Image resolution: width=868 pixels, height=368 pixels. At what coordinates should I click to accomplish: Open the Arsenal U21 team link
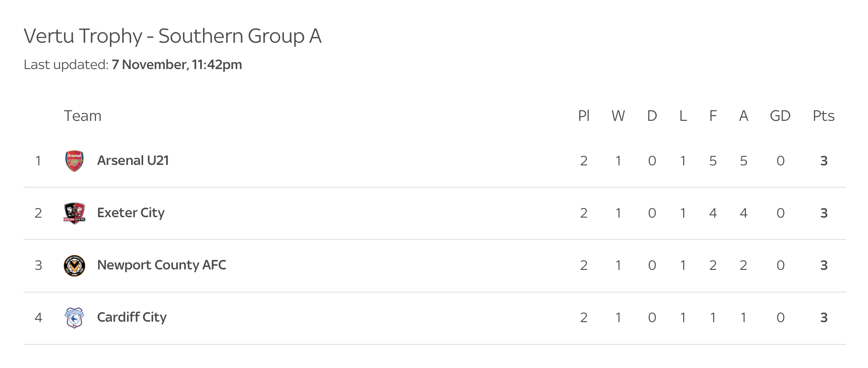(x=133, y=161)
